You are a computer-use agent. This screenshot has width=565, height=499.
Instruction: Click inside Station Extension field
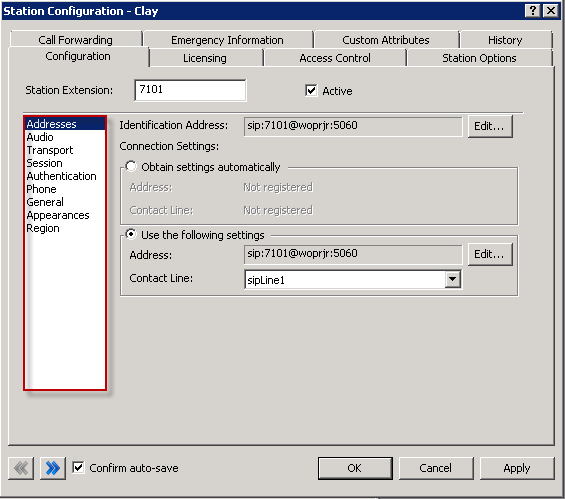pyautogui.click(x=190, y=90)
